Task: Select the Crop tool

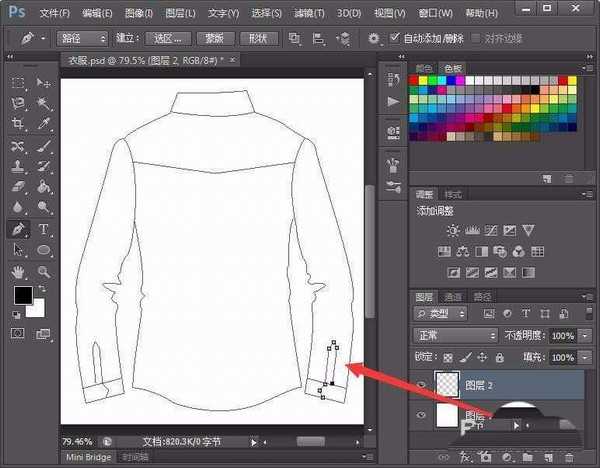Action: click(x=19, y=123)
